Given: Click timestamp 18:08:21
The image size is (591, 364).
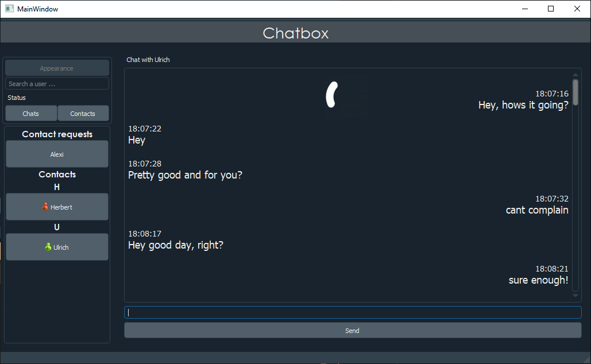Looking at the screenshot, I should (x=552, y=269).
